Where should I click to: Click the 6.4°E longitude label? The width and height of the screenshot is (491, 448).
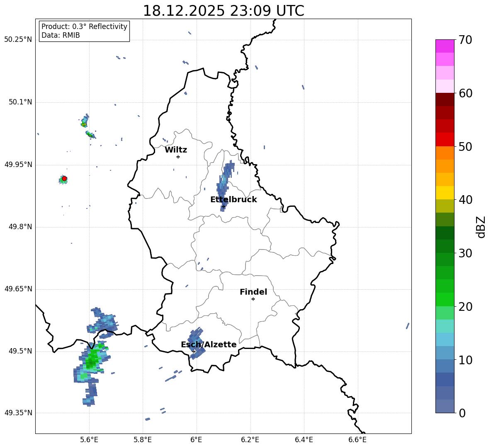(304, 440)
